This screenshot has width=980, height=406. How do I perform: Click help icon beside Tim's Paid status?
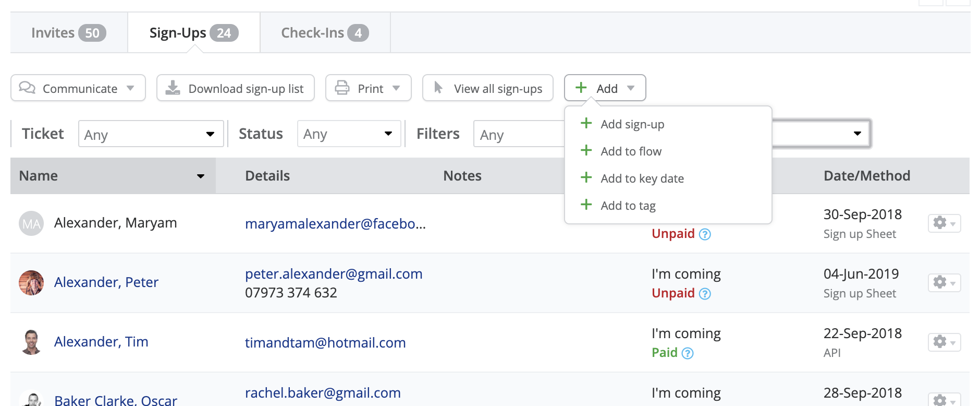point(688,353)
